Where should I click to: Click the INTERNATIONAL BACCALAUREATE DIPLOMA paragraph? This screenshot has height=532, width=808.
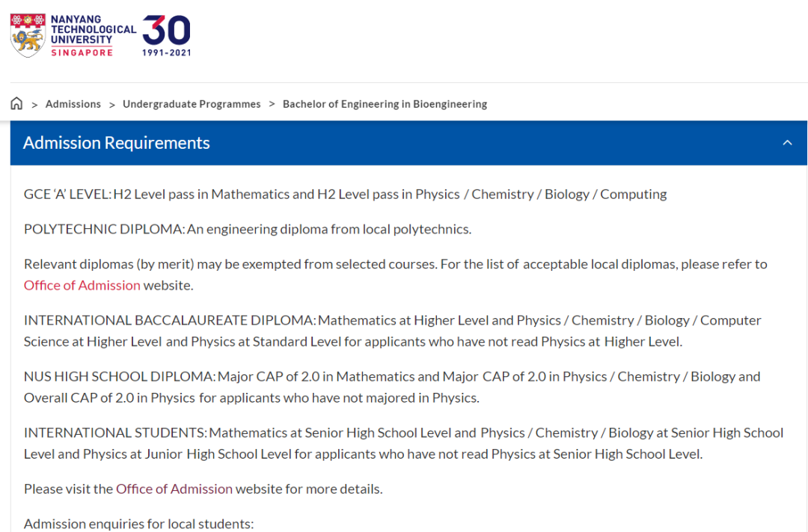pos(392,331)
